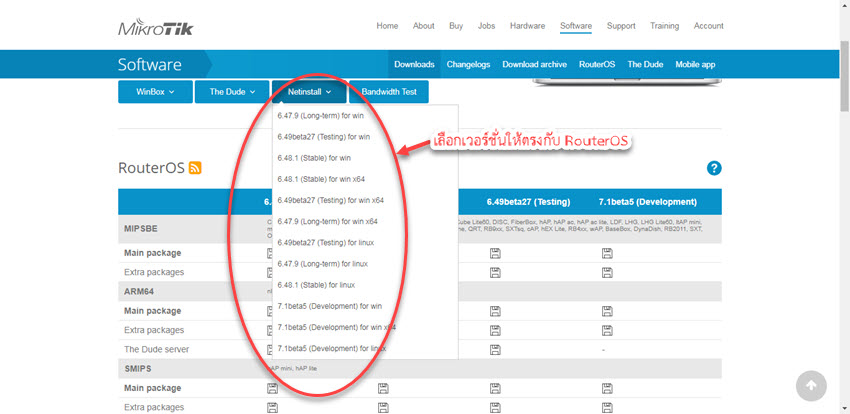Download SMIPS Extra packages for 6.49beta27 Testing
850x414 pixels.
[x=495, y=407]
